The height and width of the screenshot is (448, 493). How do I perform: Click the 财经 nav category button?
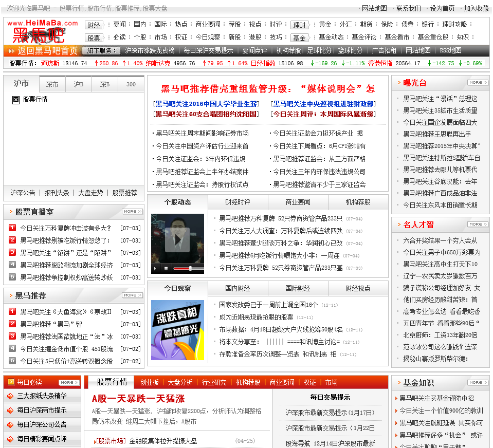click(94, 25)
